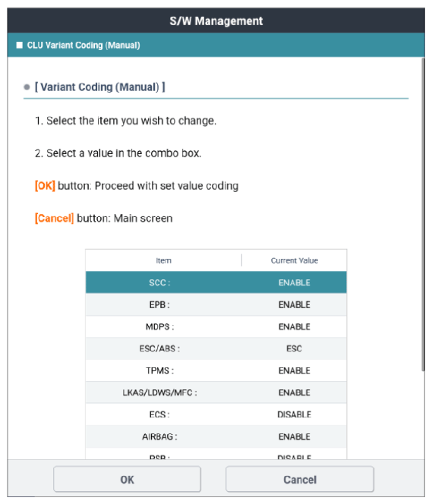The height and width of the screenshot is (504, 432).
Task: Select the LKAS/LDWS/MFC item row
Action: click(216, 392)
